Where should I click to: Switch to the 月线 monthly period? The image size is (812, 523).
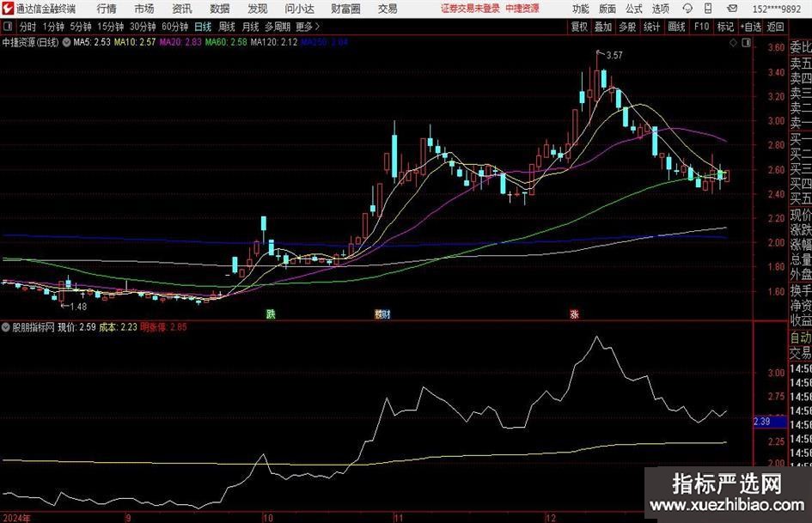tap(251, 27)
